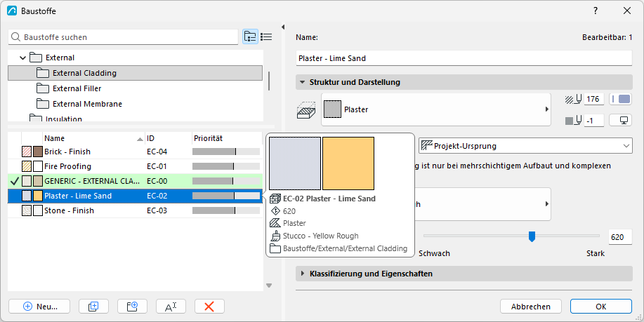Click the rename building material icon
Viewport: 644px width, 322px height.
[x=171, y=306]
